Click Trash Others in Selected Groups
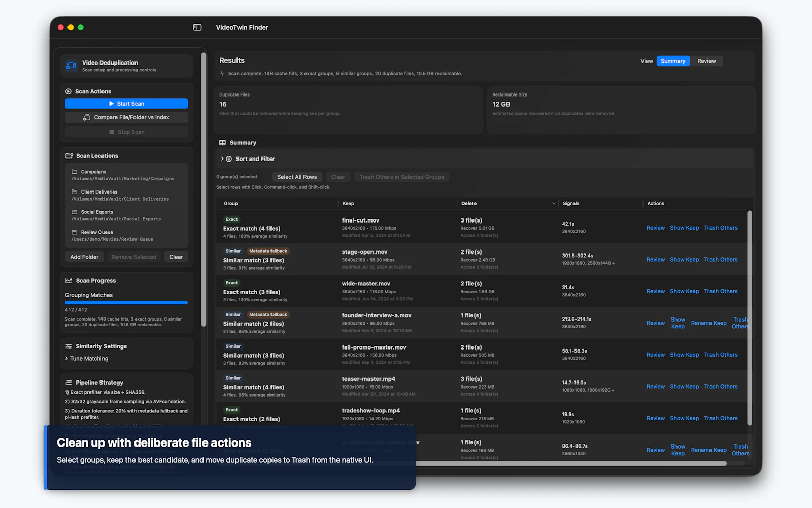Viewport: 812px width, 508px height. (402, 177)
